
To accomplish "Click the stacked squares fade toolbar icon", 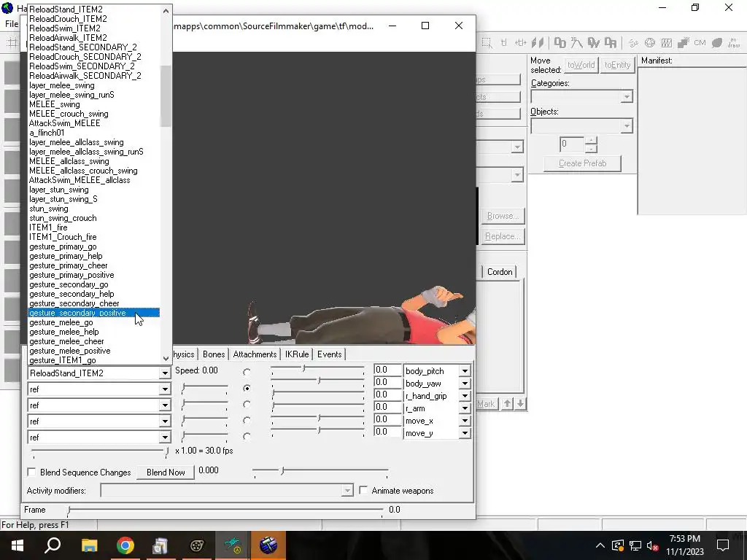I will [x=683, y=43].
